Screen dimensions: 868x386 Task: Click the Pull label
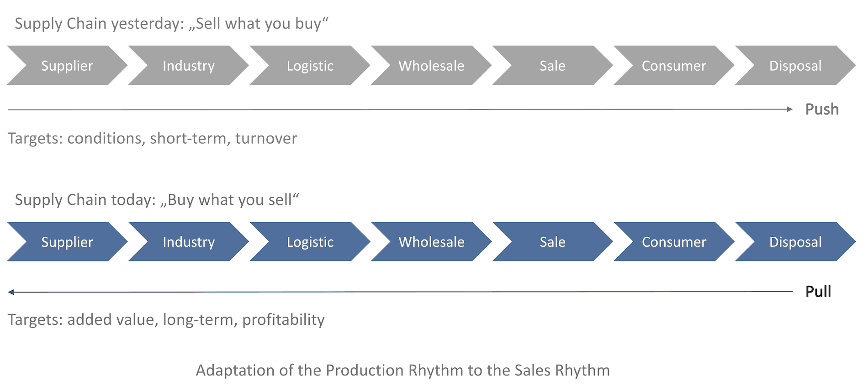click(818, 292)
